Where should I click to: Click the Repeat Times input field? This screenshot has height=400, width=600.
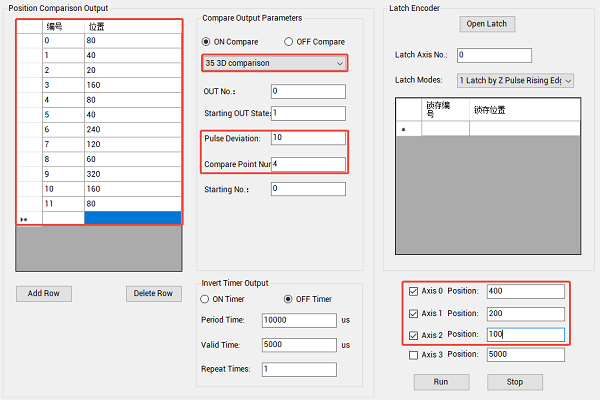(298, 369)
